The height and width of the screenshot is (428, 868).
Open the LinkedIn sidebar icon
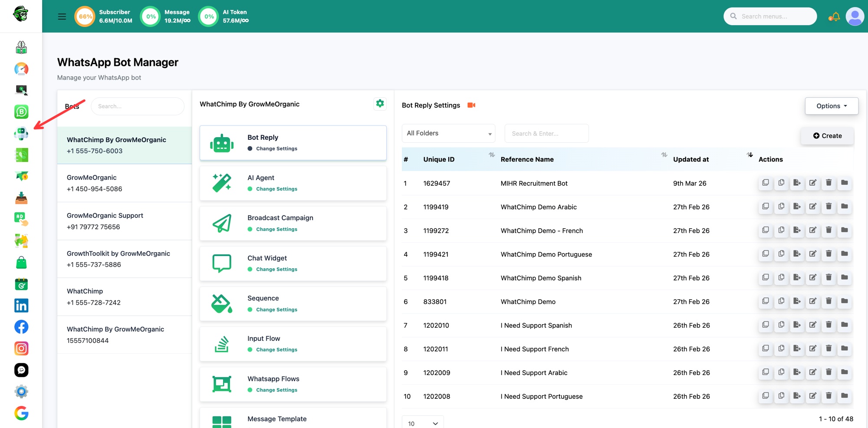(21, 305)
